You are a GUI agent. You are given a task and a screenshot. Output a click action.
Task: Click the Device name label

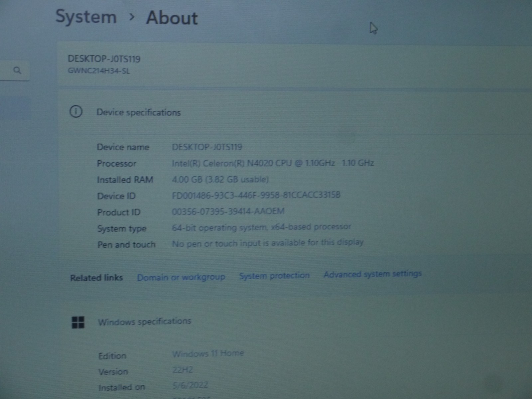point(123,147)
